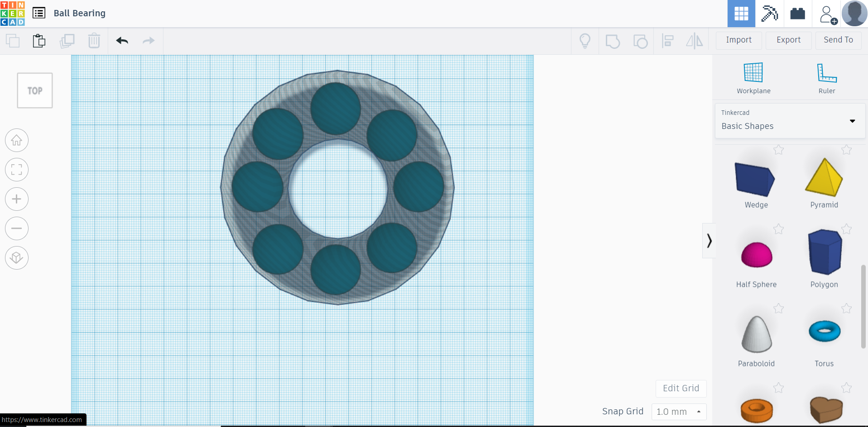Return to Home view
Screen dimensions: 868x427
coord(17,140)
